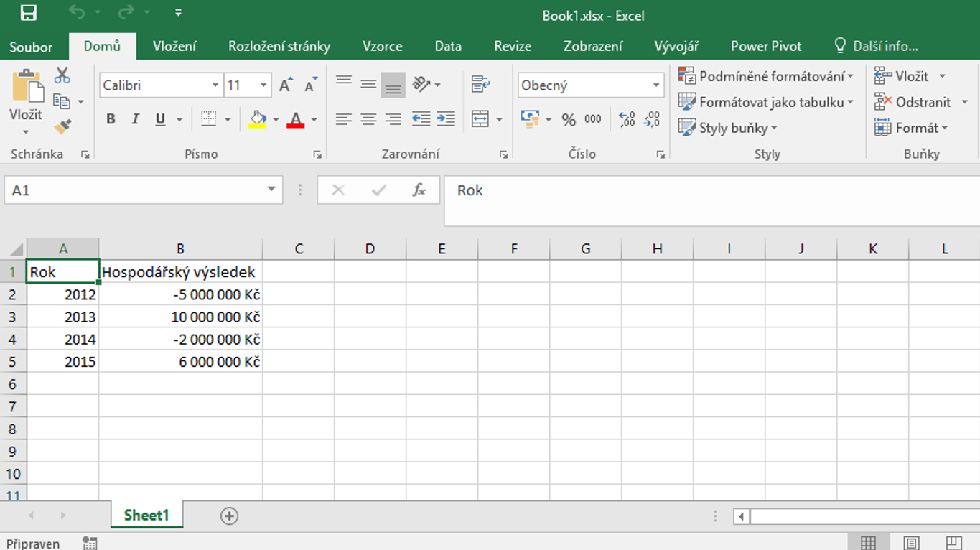Image resolution: width=980 pixels, height=550 pixels.
Task: Toggle wrap text icon
Action: pos(480,84)
